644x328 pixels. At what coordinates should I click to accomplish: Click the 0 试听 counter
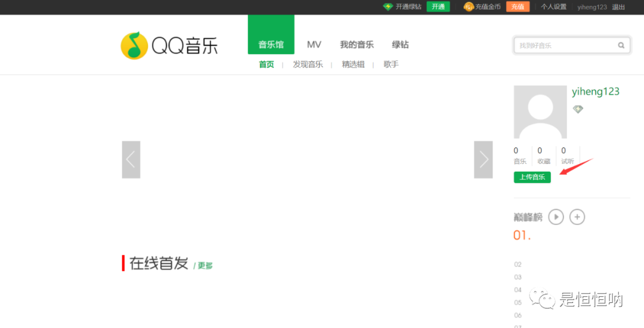(568, 156)
